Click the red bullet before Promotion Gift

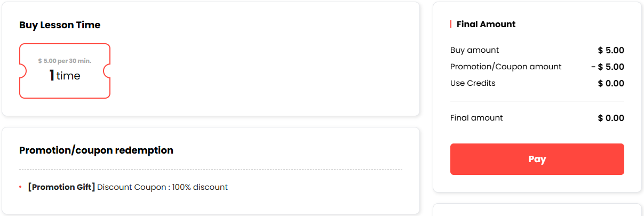point(20,187)
